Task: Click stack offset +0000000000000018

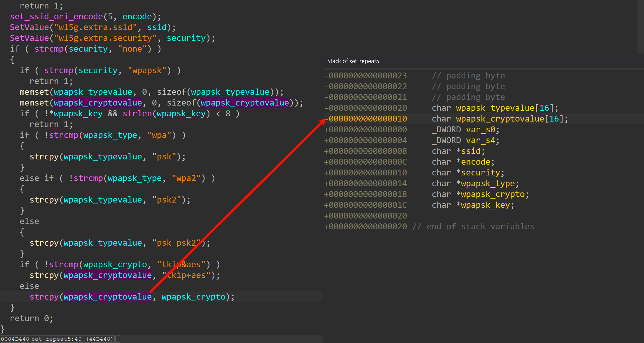Action: click(x=366, y=194)
